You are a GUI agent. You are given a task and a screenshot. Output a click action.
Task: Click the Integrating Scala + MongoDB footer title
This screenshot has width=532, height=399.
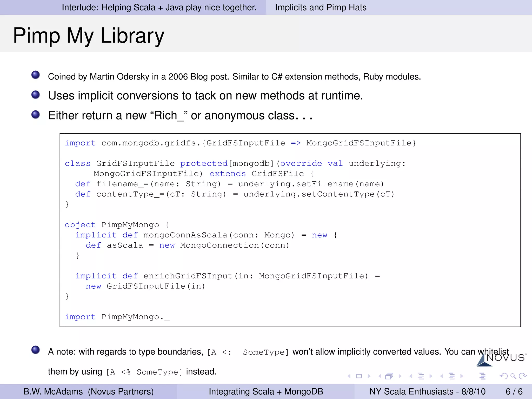pyautogui.click(x=266, y=391)
